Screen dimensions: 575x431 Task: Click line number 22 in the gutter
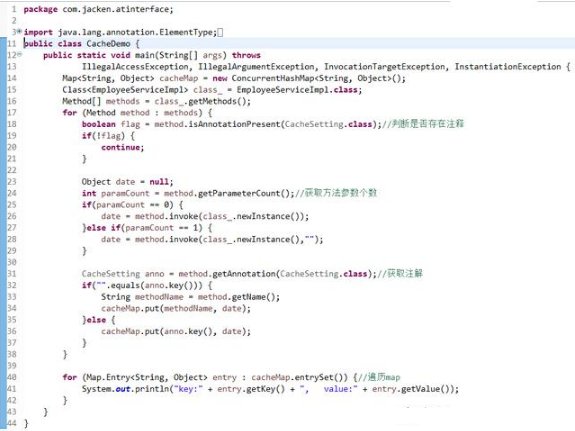(12, 170)
